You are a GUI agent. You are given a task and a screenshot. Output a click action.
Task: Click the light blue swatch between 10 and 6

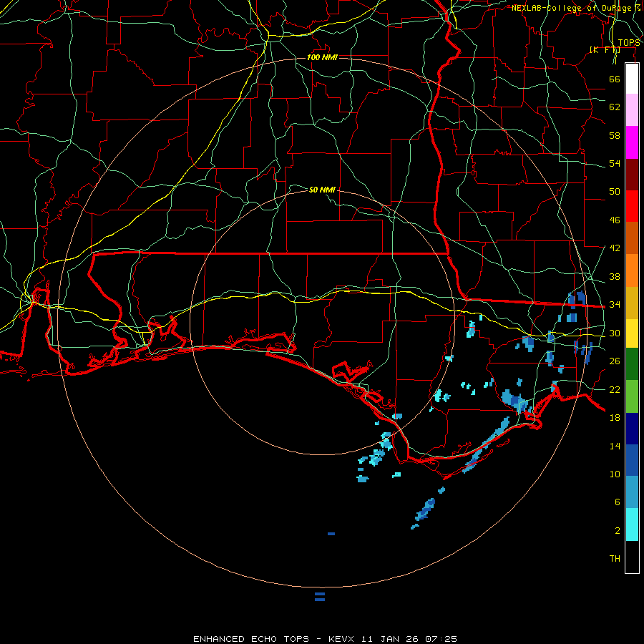[x=632, y=492]
